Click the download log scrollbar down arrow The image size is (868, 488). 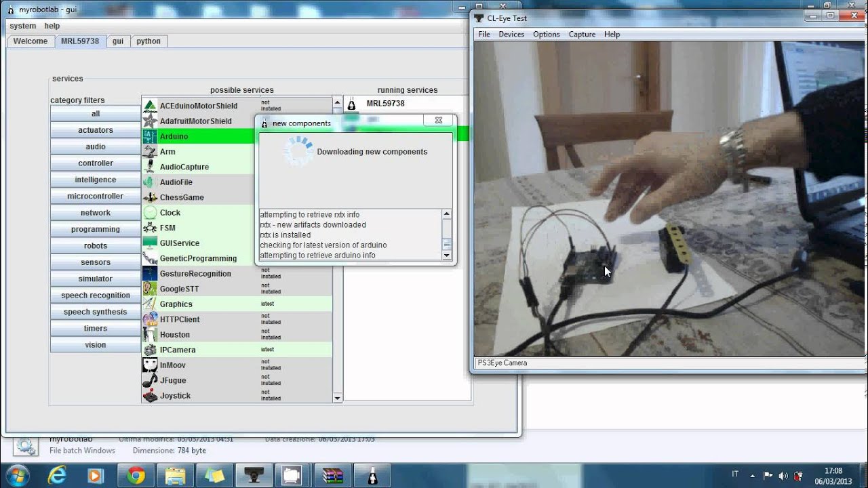point(446,256)
